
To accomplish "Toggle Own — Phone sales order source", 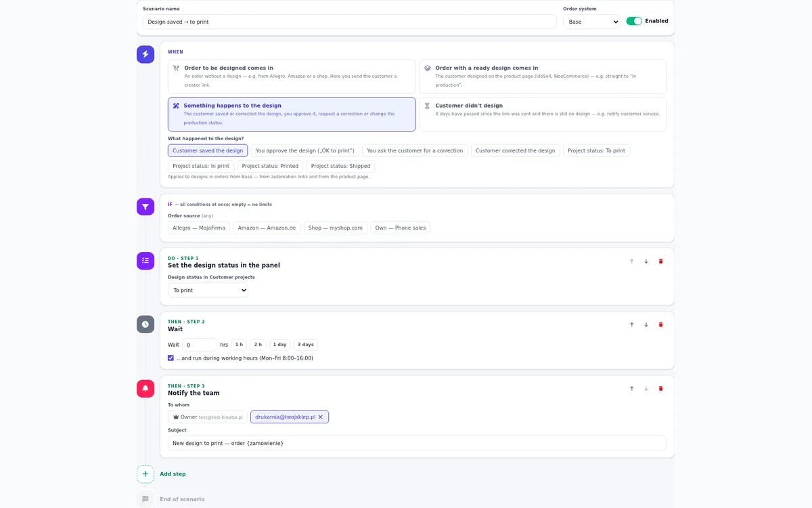I will 401,228.
